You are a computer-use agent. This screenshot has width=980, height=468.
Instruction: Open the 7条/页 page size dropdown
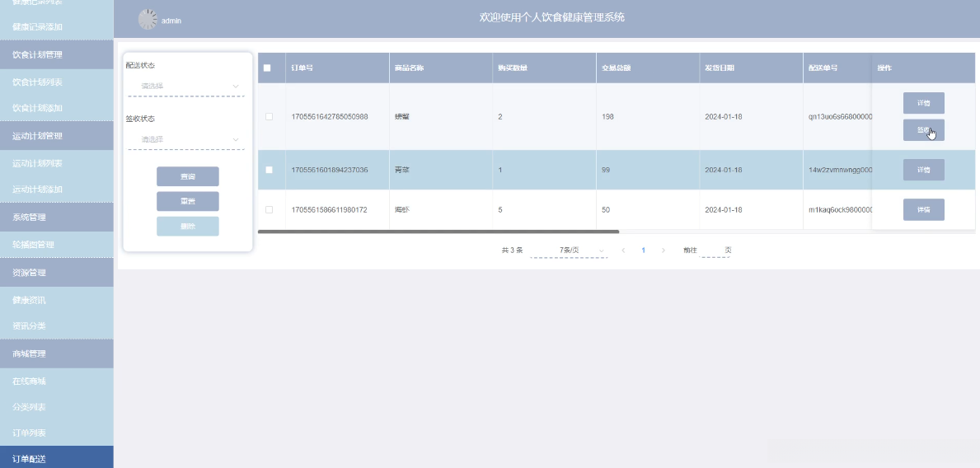pos(569,250)
